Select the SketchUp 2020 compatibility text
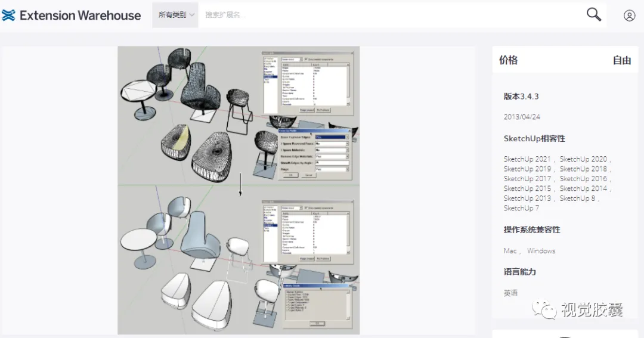Screen dimensions: 644x338 (x=583, y=159)
